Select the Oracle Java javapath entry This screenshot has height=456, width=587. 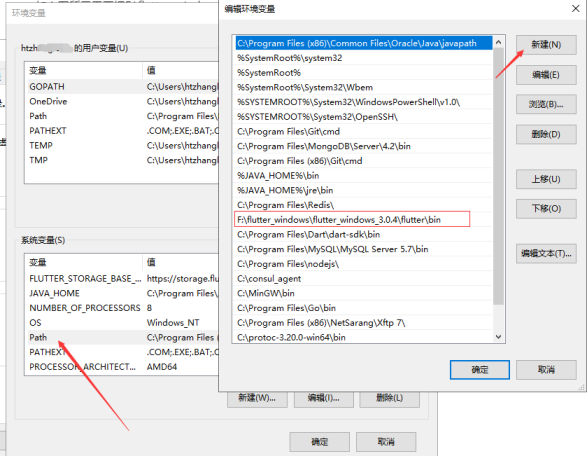click(x=364, y=43)
